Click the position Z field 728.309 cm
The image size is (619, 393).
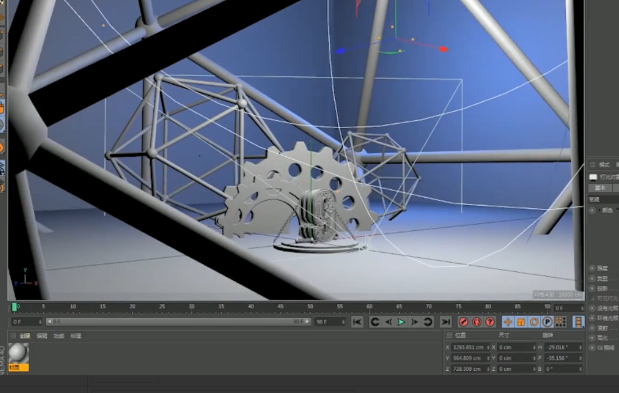point(470,369)
